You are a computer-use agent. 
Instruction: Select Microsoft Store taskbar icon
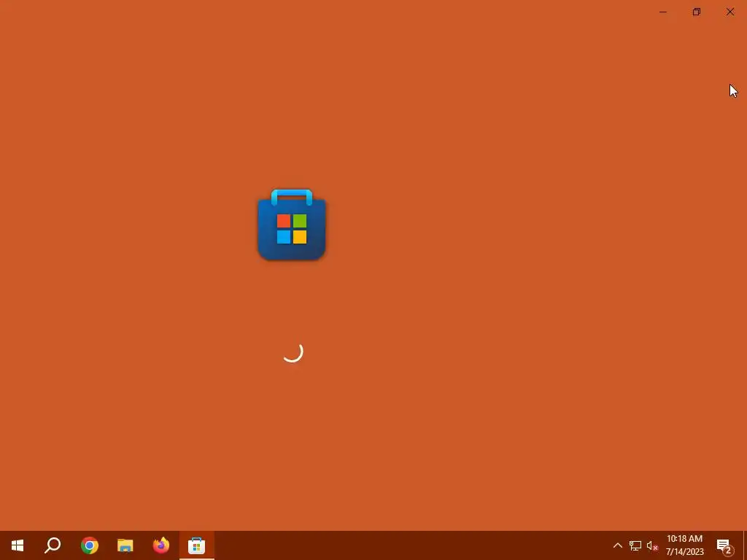(196, 545)
